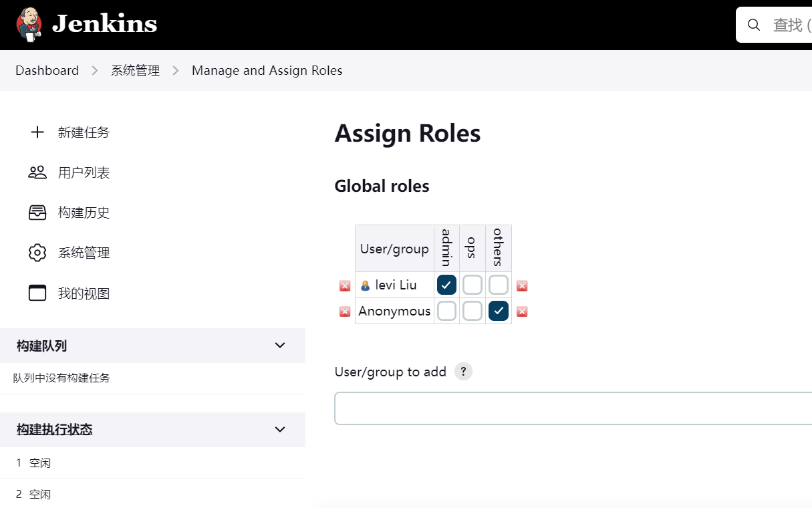
Task: Open the 构建执行状态 heading link
Action: (55, 429)
